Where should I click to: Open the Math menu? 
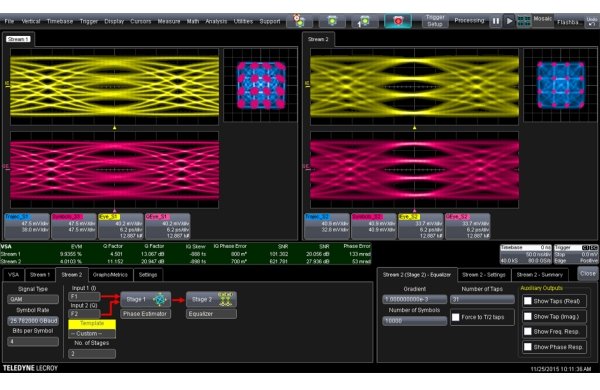192,21
